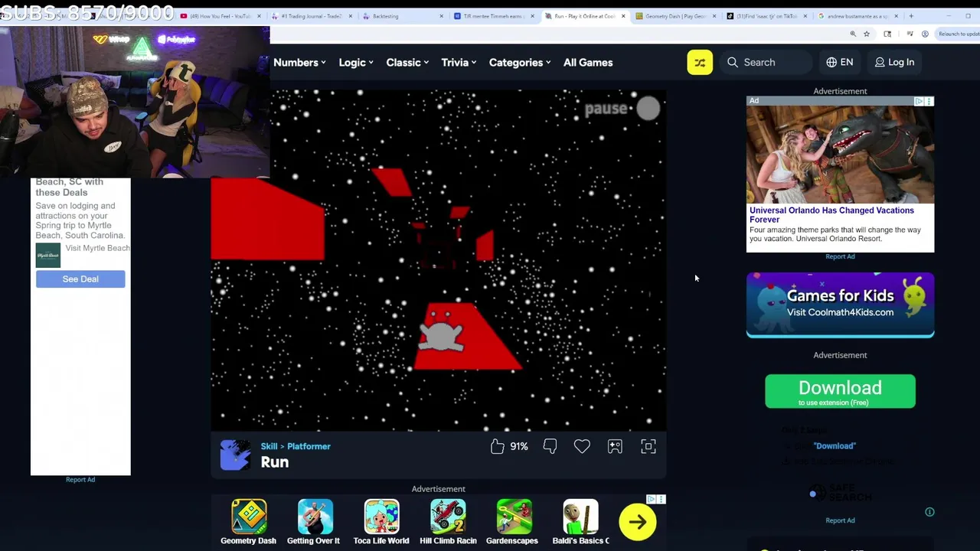Viewport: 980px width, 551px height.
Task: Open Hill Climb Racing game icon
Action: tap(448, 517)
